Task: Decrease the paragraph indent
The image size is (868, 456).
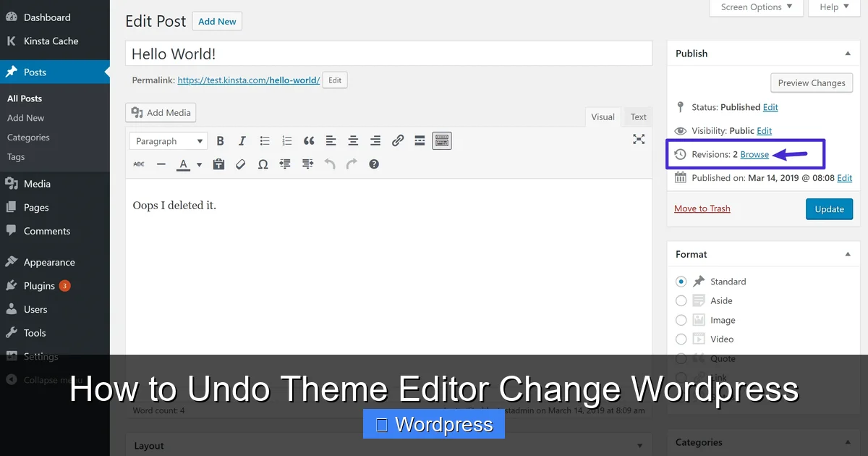Action: click(285, 164)
